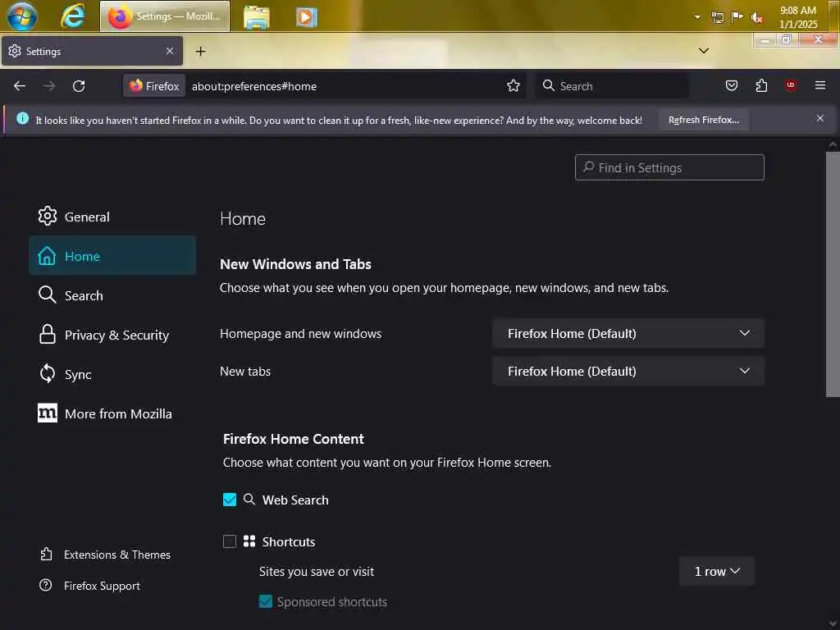
Task: Open Extensions & Themes link
Action: coord(106,555)
